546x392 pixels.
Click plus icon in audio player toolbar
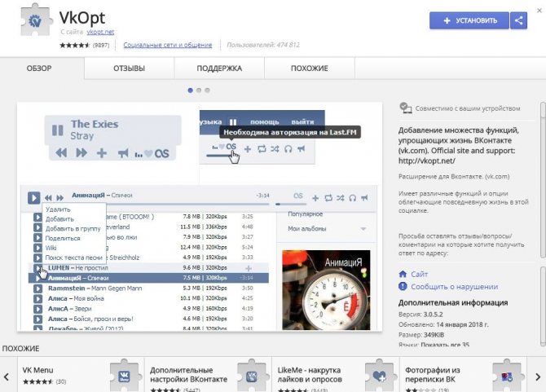(x=315, y=198)
